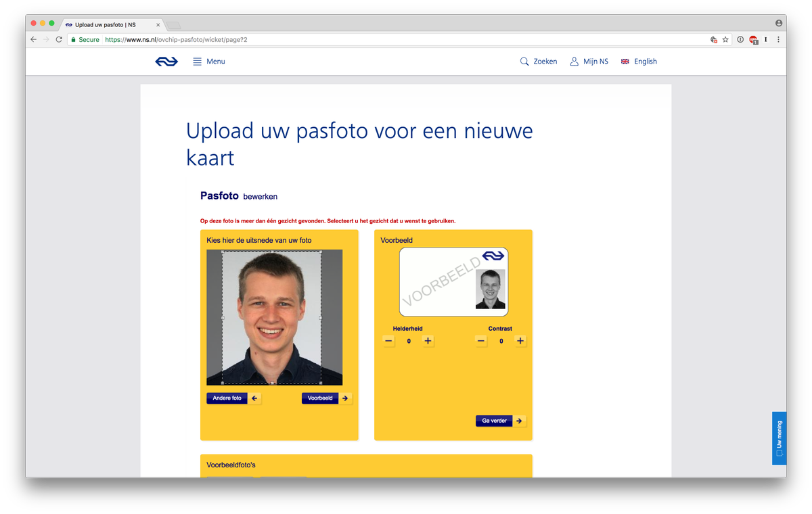Image resolution: width=812 pixels, height=514 pixels.
Task: Click the page title heading
Action: [x=359, y=143]
